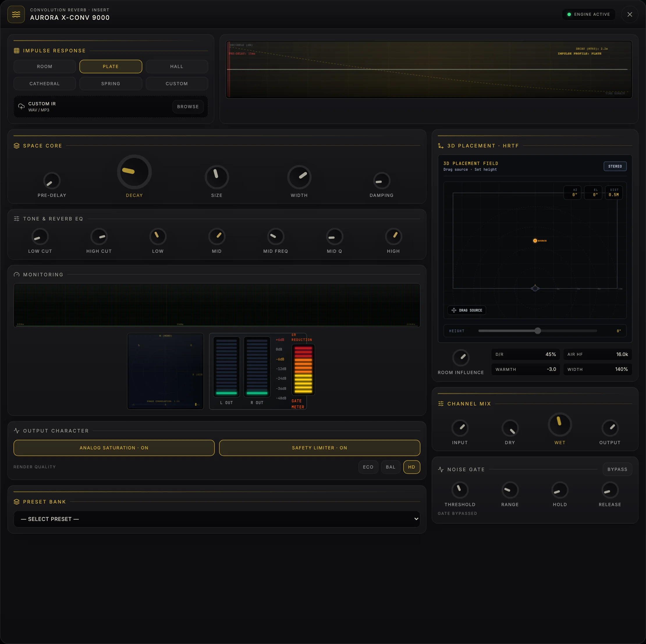Click the Space Core layers icon
The width and height of the screenshot is (646, 644).
(x=16, y=146)
